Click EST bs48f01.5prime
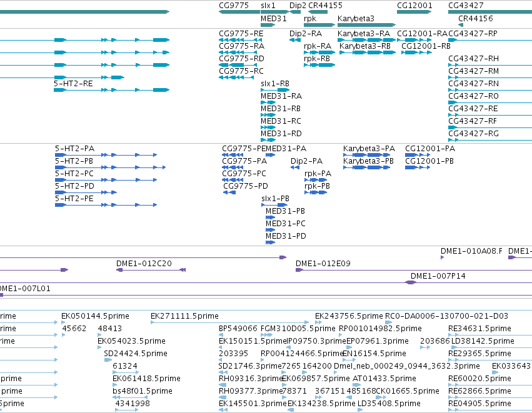This screenshot has height=413, width=532. 143,391
